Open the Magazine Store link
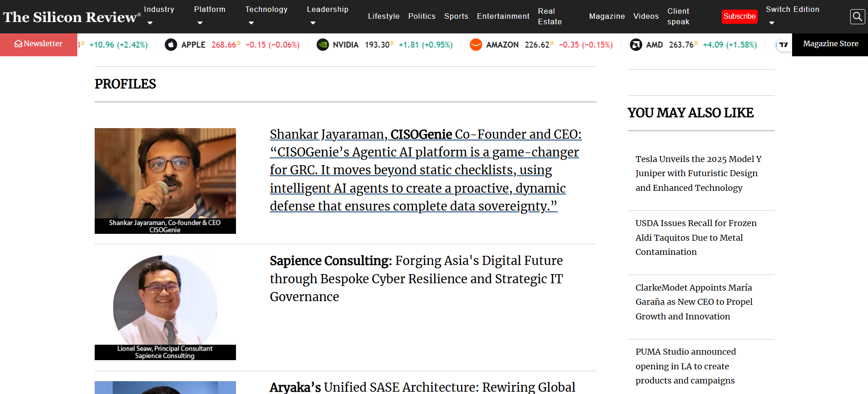Screen dimensions: 868x394 830,44
